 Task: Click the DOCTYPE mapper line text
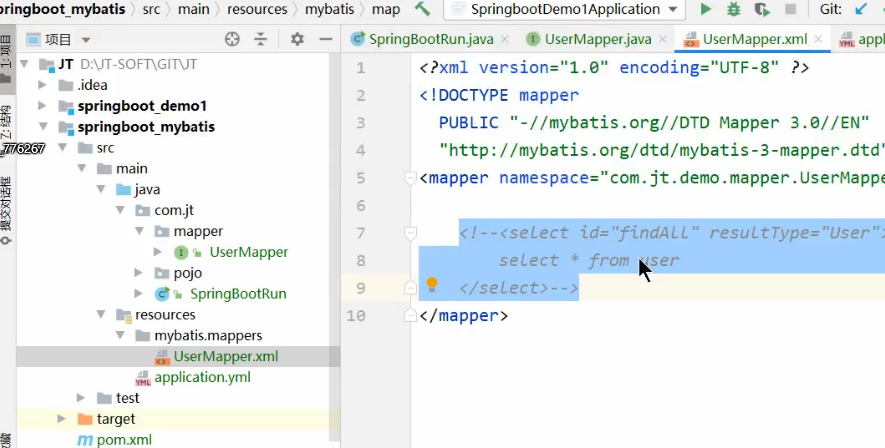tap(499, 95)
